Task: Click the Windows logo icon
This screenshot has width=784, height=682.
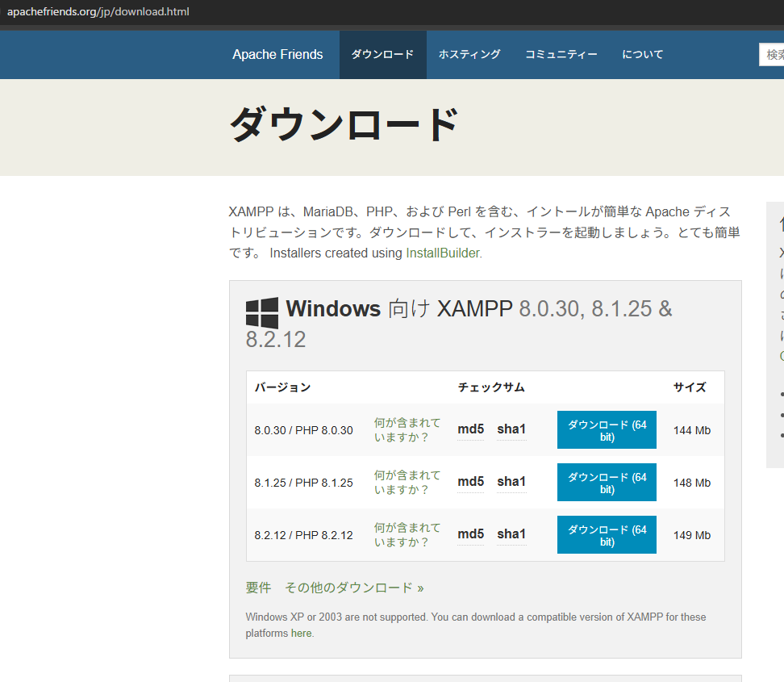Action: click(x=262, y=313)
